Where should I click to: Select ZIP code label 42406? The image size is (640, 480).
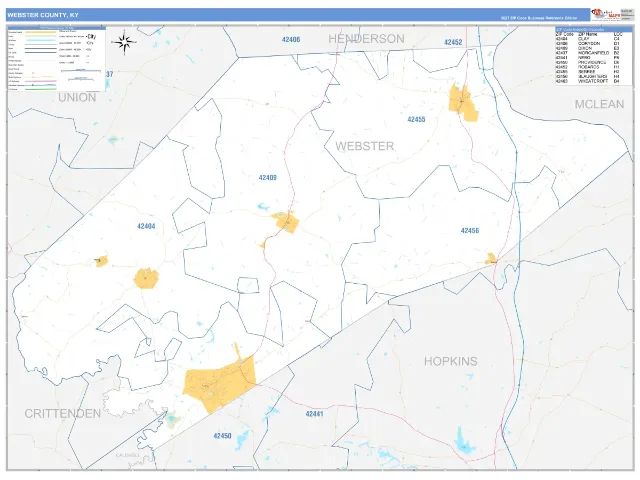[291, 40]
